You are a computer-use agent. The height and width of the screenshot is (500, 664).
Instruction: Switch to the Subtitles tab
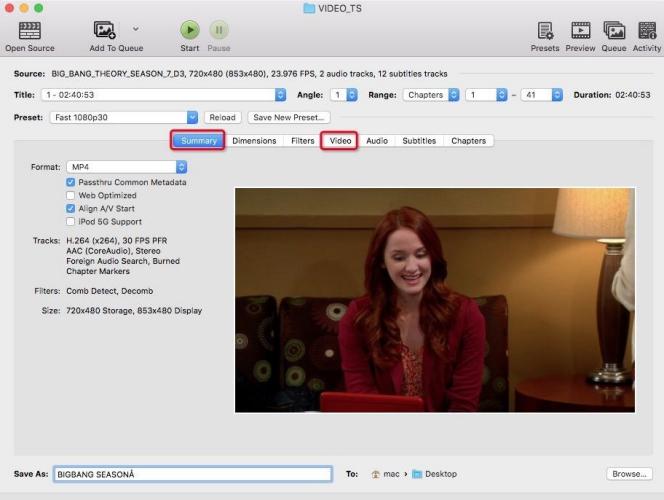click(x=419, y=141)
